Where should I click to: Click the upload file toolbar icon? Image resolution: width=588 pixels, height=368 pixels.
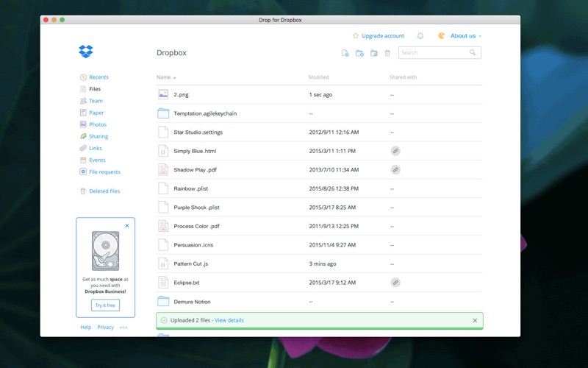point(345,53)
